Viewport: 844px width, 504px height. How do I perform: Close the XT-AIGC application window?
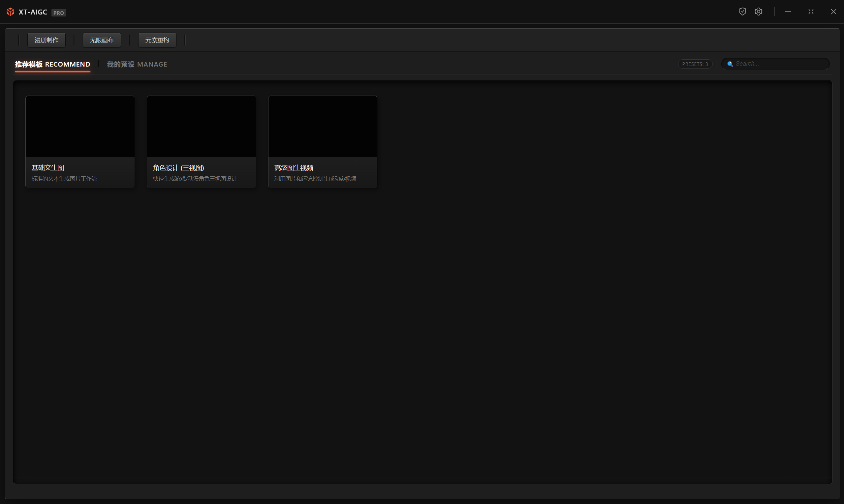(x=833, y=12)
